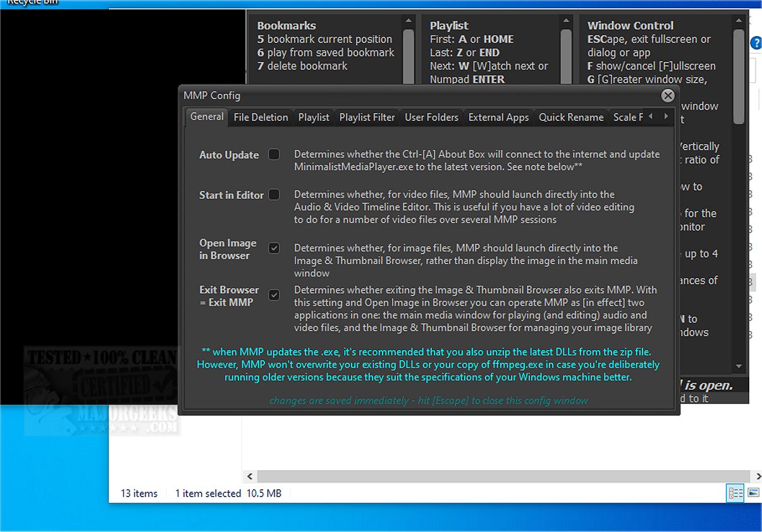Click the Explorer help question mark icon
The height and width of the screenshot is (532, 762).
point(756,43)
